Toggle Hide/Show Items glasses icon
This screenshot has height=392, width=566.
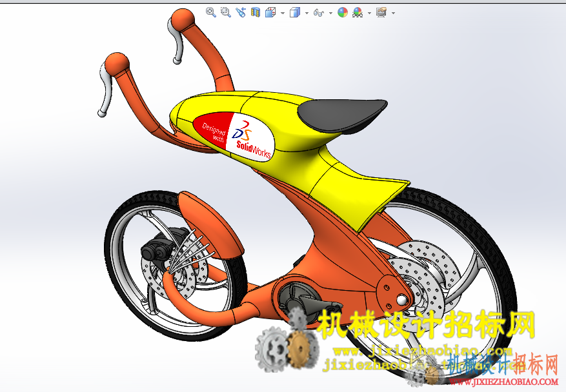318,13
